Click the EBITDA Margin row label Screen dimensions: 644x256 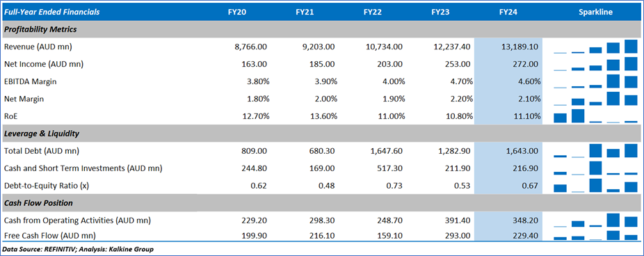[x=31, y=82]
